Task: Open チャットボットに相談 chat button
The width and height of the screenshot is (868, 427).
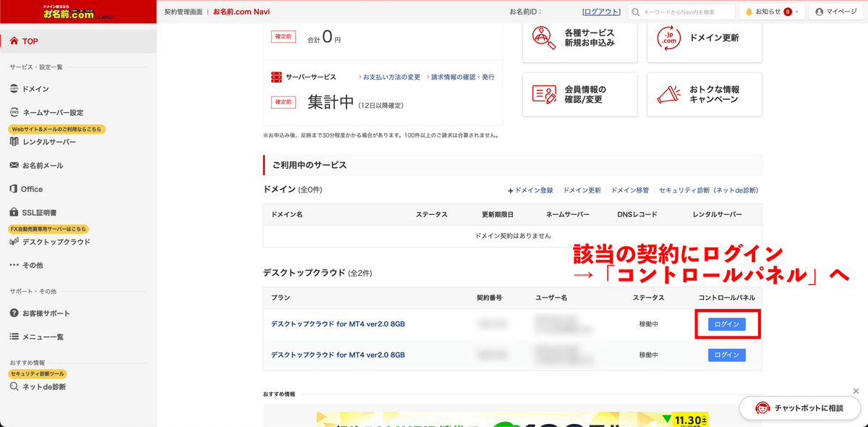Action: [799, 408]
